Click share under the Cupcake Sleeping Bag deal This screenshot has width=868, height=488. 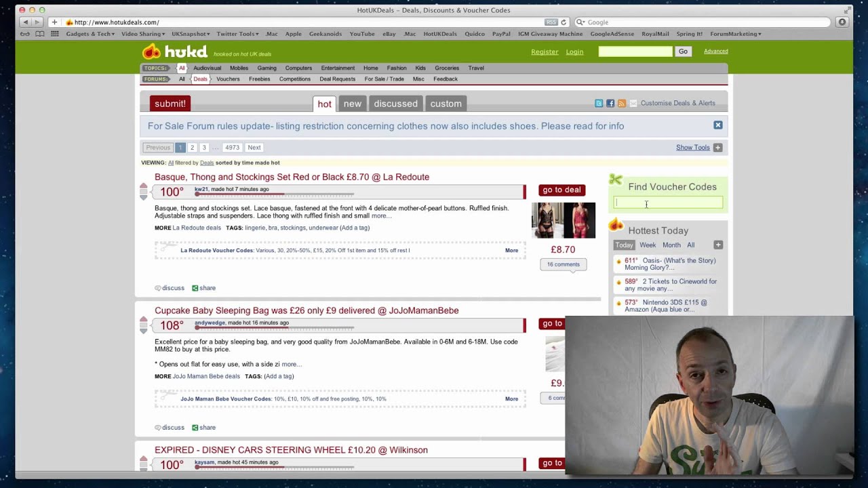click(203, 428)
